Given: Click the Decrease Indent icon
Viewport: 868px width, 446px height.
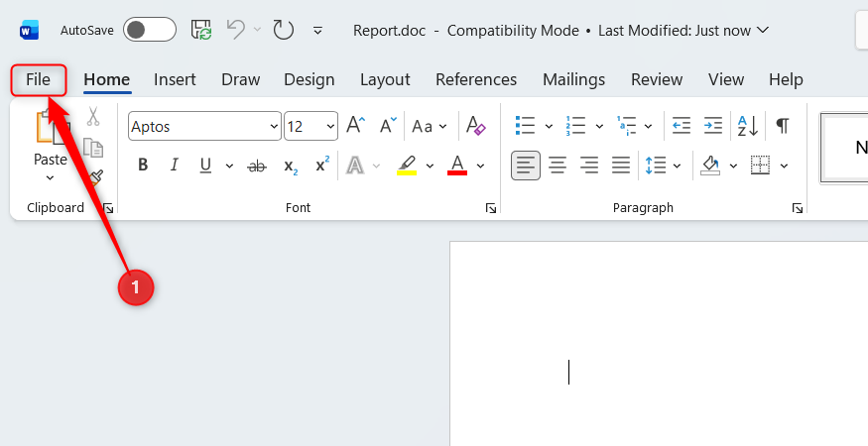Looking at the screenshot, I should pos(681,126).
